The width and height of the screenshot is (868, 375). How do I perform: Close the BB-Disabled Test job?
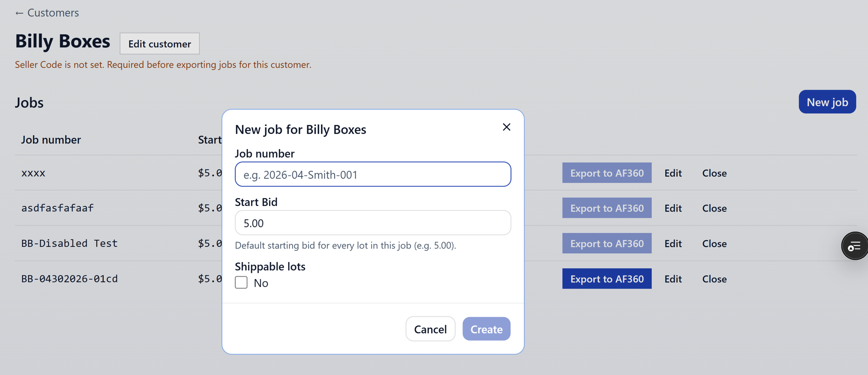point(714,243)
